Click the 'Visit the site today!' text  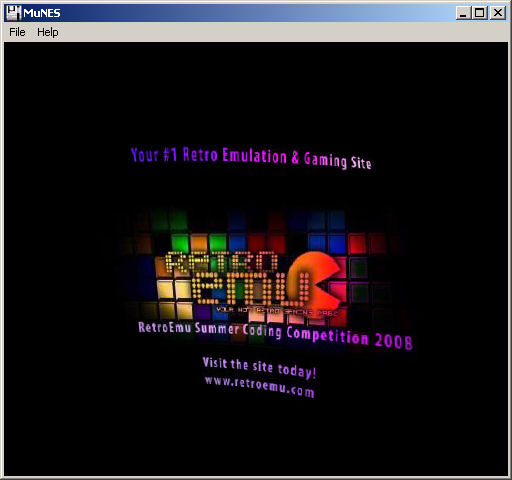point(259,367)
